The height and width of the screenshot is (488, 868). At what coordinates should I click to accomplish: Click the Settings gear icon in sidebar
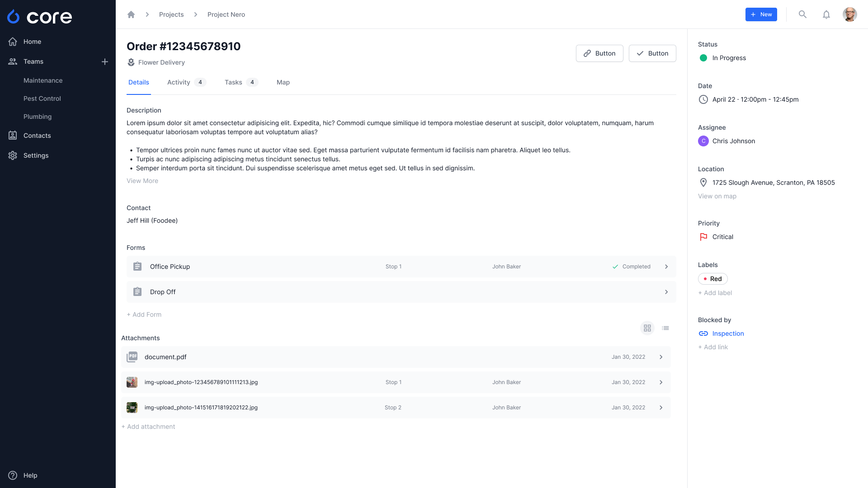[13, 155]
